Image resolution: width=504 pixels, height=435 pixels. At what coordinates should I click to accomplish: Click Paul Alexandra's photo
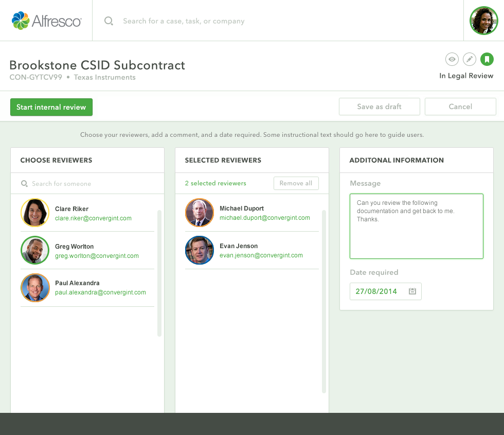coord(35,288)
